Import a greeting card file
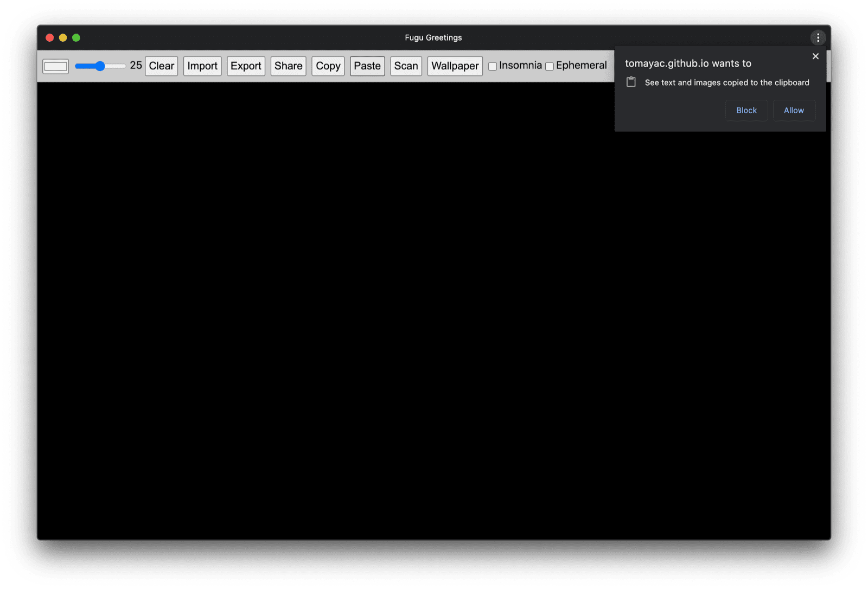Screen dimensions: 868x589 [x=202, y=66]
